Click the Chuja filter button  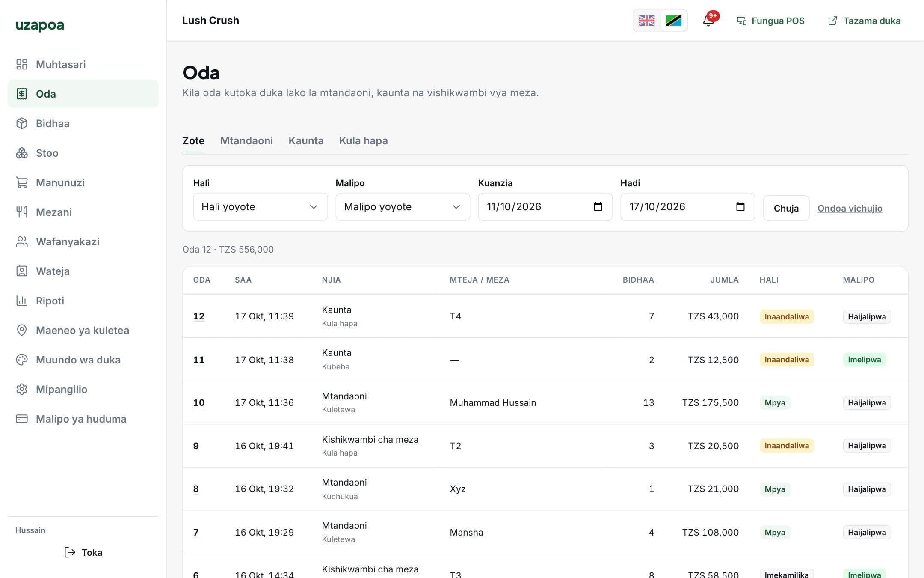(x=786, y=208)
